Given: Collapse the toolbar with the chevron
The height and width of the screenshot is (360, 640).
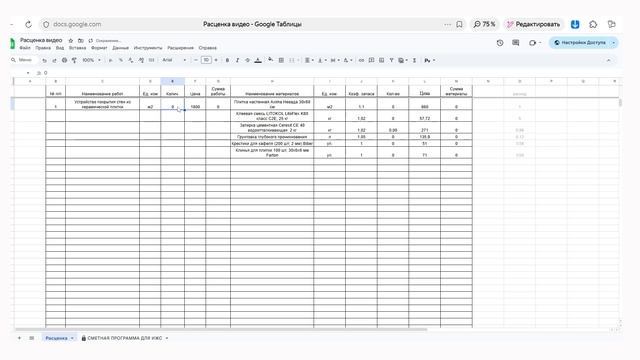Looking at the screenshot, I should pos(609,60).
